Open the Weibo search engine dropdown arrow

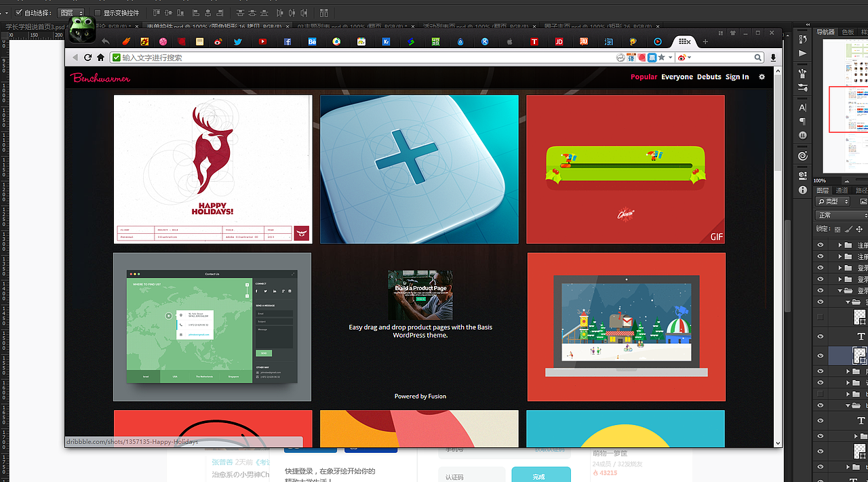point(690,58)
